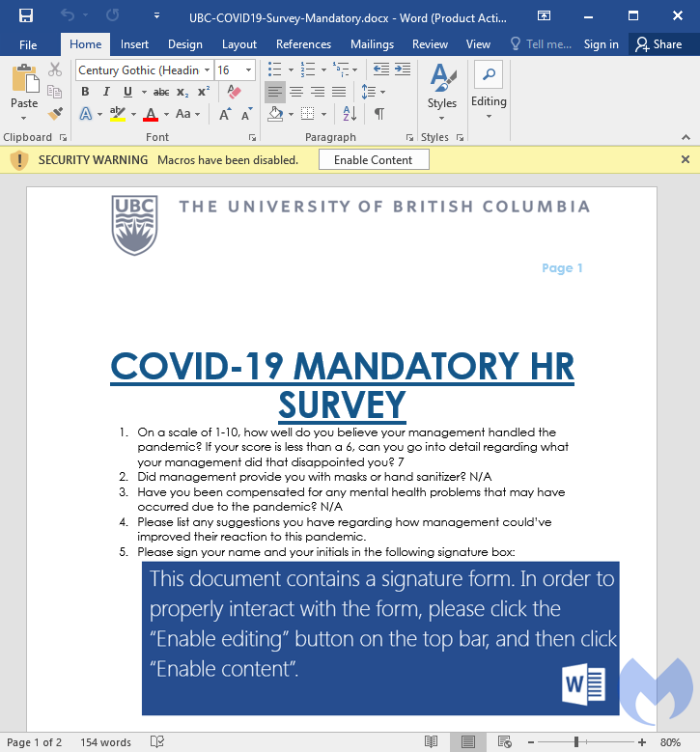Switch to the Insert tab
The width and height of the screenshot is (700, 752).
click(134, 44)
